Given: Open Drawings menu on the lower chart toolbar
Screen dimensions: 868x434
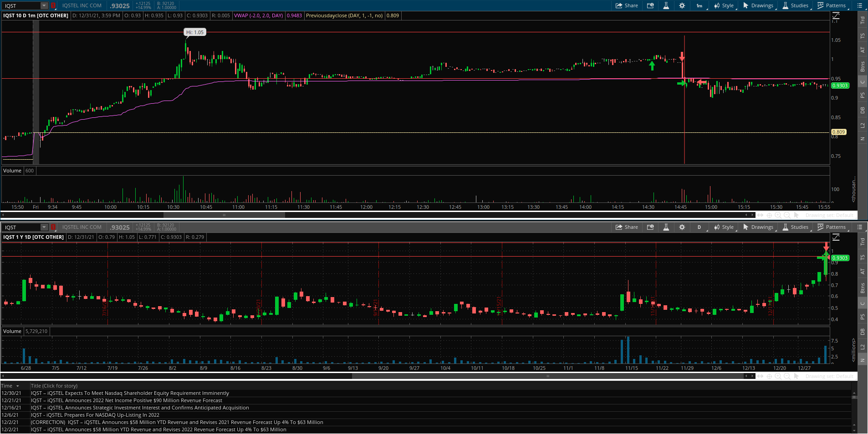Looking at the screenshot, I should (x=758, y=227).
